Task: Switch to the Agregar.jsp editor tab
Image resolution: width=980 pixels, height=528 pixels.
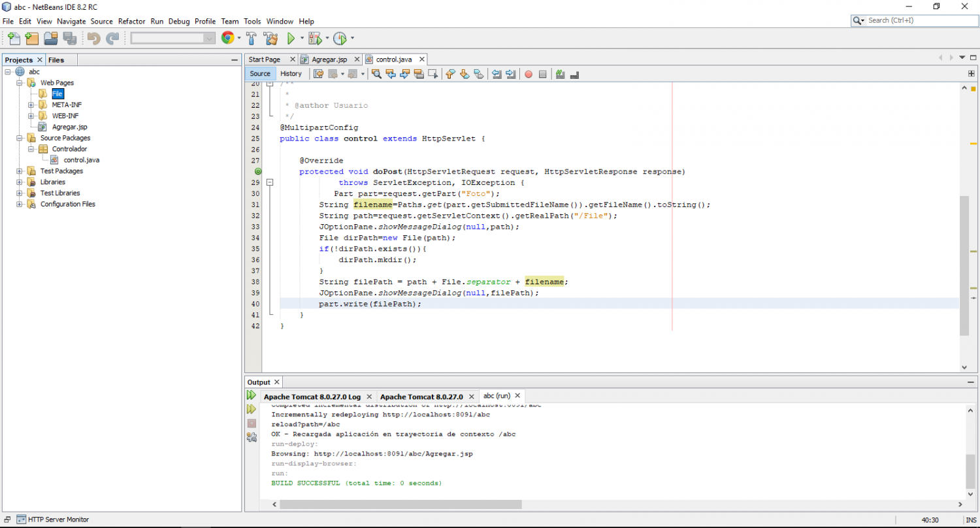Action: click(329, 59)
